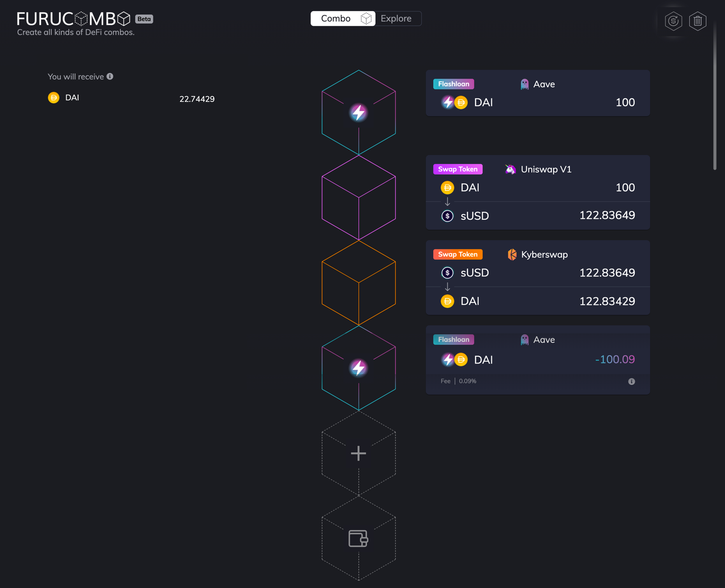725x588 pixels.
Task: Click the info icon next to You will receive
Action: click(110, 76)
